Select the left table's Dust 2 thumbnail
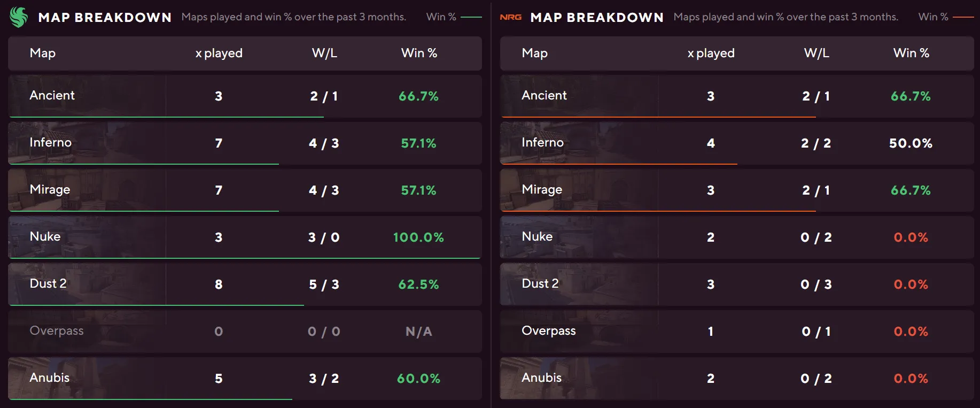The width and height of the screenshot is (980, 408). (87, 284)
